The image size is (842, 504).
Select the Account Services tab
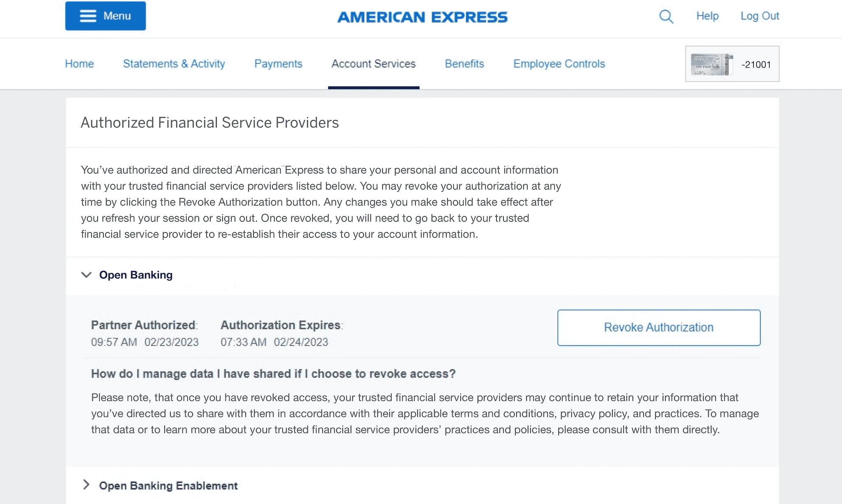coord(373,64)
